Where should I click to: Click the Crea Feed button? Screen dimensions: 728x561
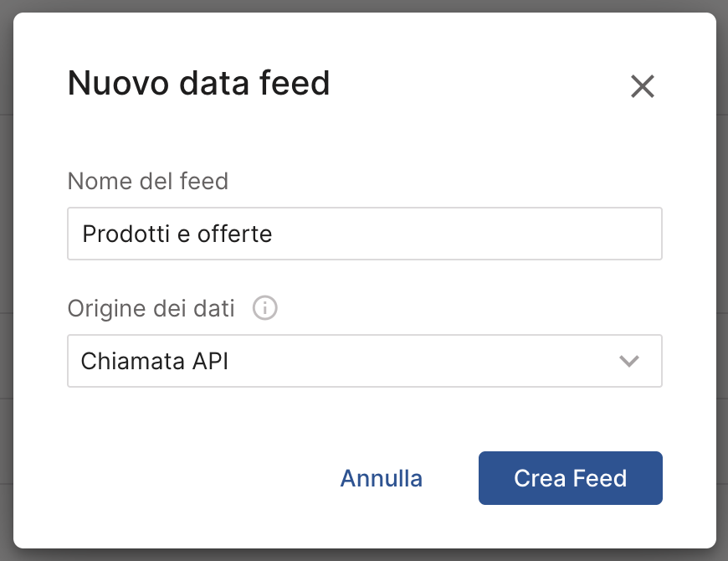pyautogui.click(x=570, y=478)
